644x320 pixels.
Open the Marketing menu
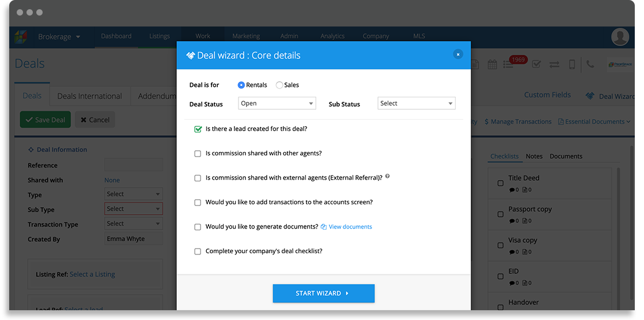[246, 36]
